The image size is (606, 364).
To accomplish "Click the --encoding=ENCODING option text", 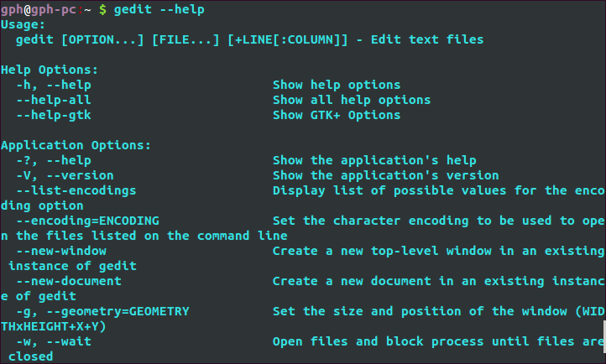I will (88, 221).
